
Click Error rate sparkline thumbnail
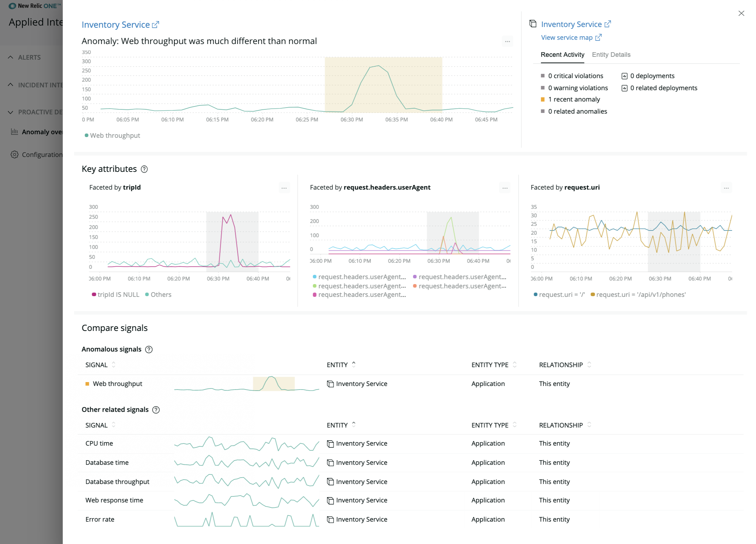(x=247, y=519)
